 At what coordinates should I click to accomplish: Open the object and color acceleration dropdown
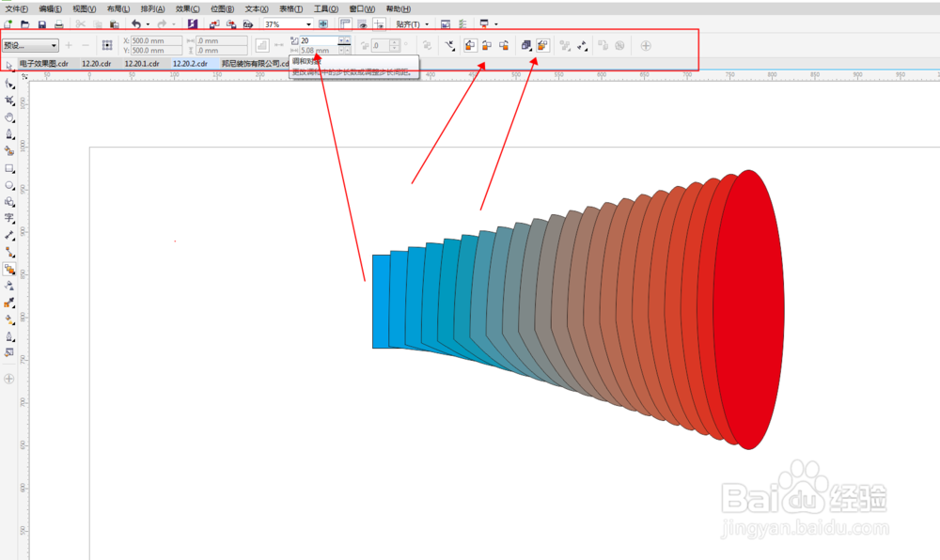pyautogui.click(x=525, y=45)
